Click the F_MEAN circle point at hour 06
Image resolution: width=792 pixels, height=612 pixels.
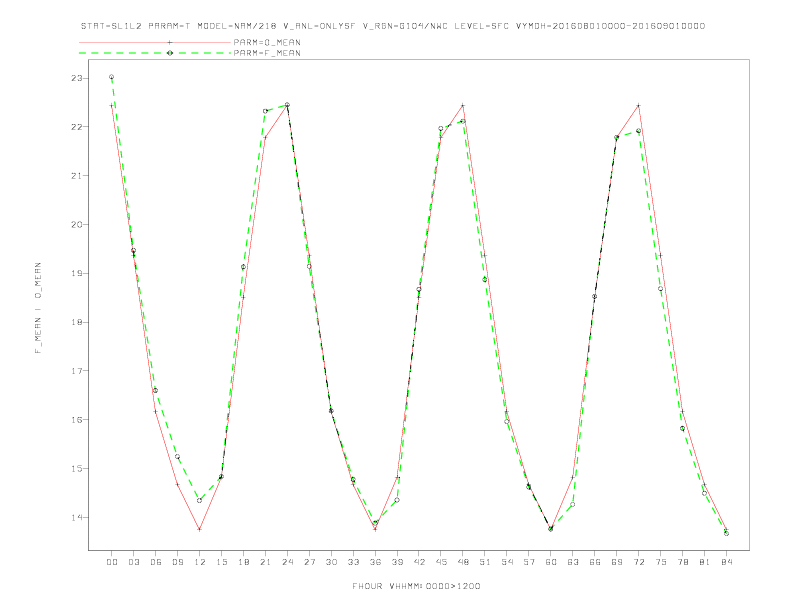156,390
